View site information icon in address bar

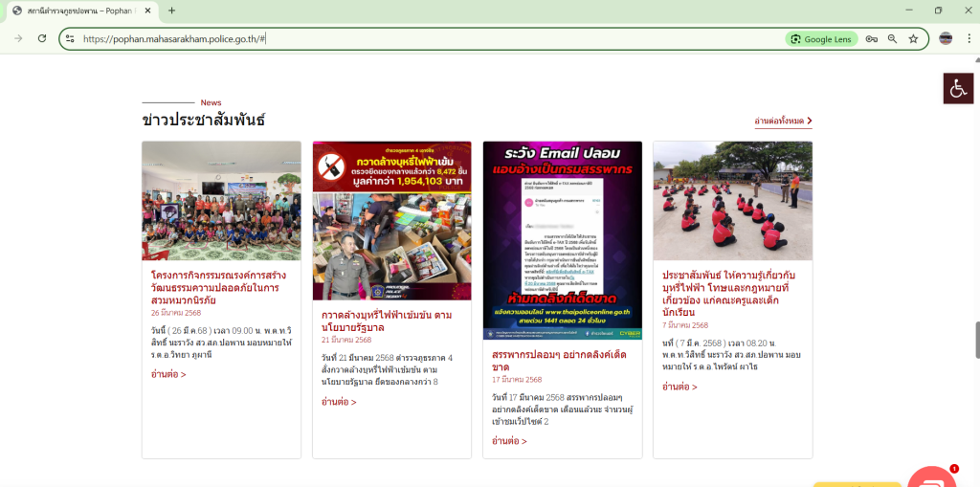pyautogui.click(x=70, y=39)
